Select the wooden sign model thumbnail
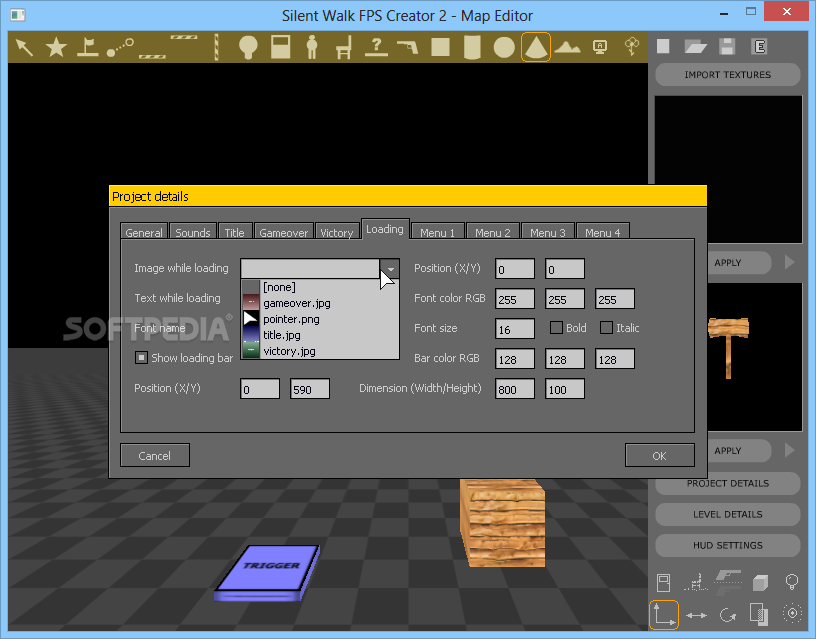Image resolution: width=816 pixels, height=639 pixels. [728, 348]
